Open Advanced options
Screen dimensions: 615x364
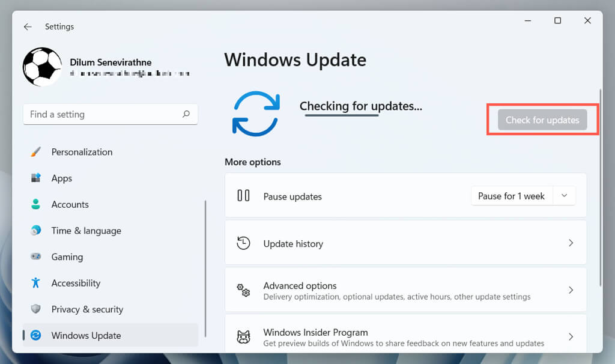coord(405,290)
